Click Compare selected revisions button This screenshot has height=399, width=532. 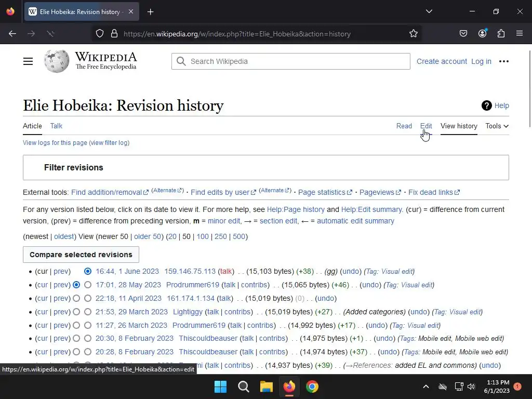click(x=81, y=255)
